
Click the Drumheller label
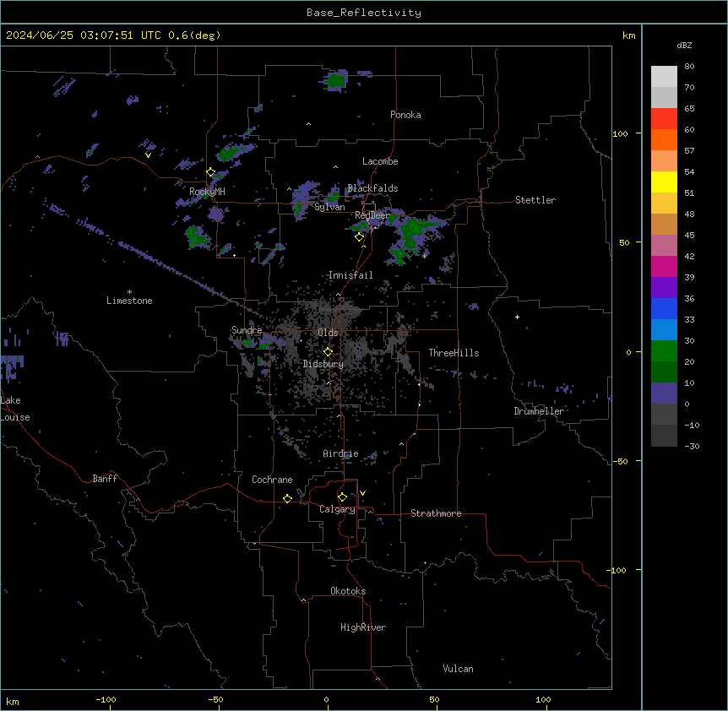click(x=539, y=411)
